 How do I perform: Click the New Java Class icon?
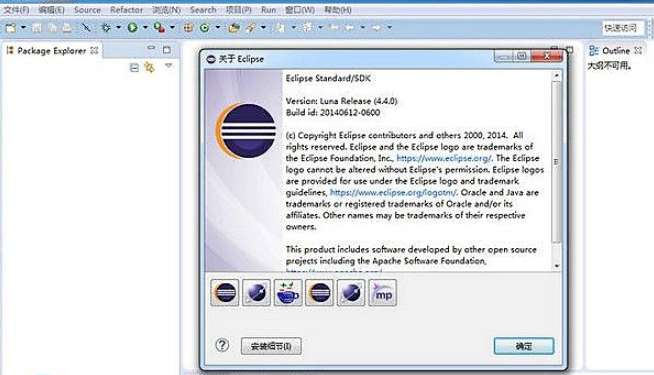click(x=204, y=28)
